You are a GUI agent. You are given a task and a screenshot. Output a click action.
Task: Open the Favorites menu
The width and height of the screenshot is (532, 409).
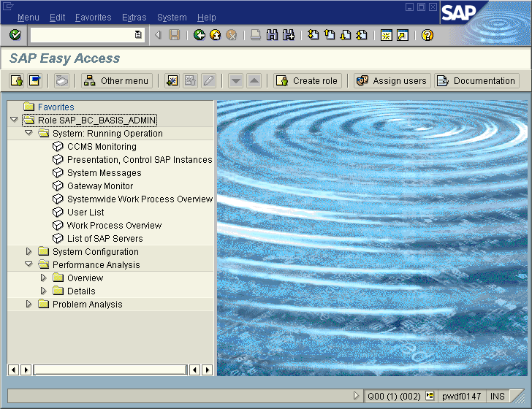93,18
